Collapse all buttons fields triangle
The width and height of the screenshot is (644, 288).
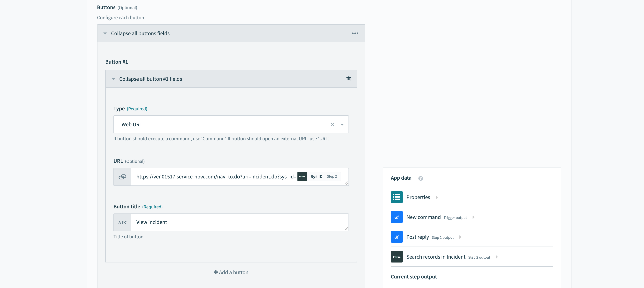point(105,33)
